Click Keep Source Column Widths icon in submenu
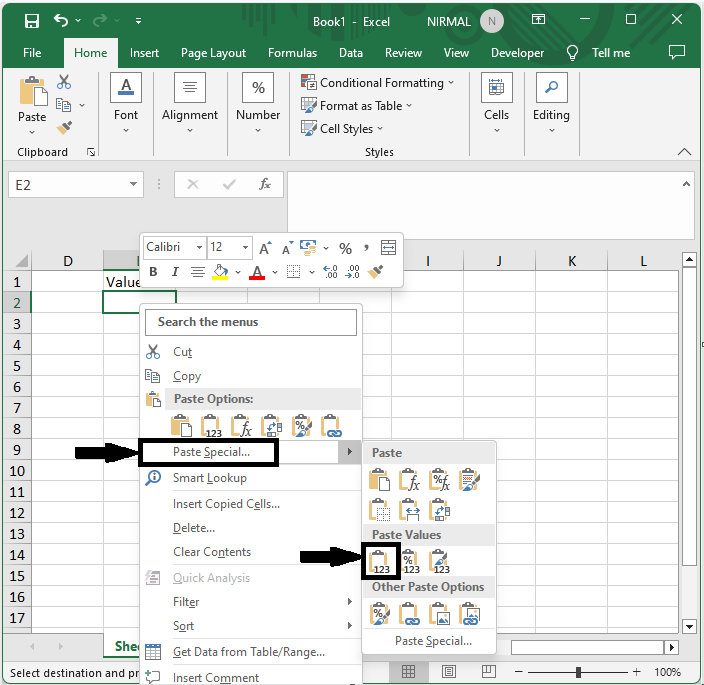This screenshot has height=685, width=704. coord(409,509)
